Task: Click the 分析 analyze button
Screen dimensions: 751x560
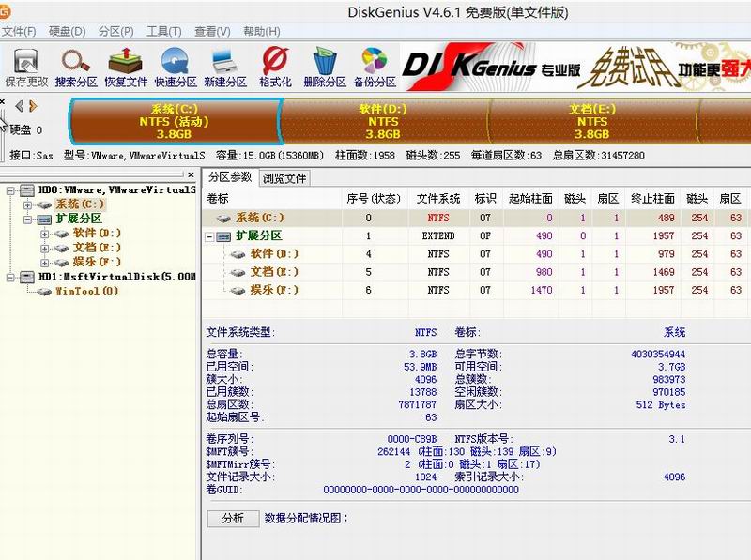Action: (x=233, y=519)
